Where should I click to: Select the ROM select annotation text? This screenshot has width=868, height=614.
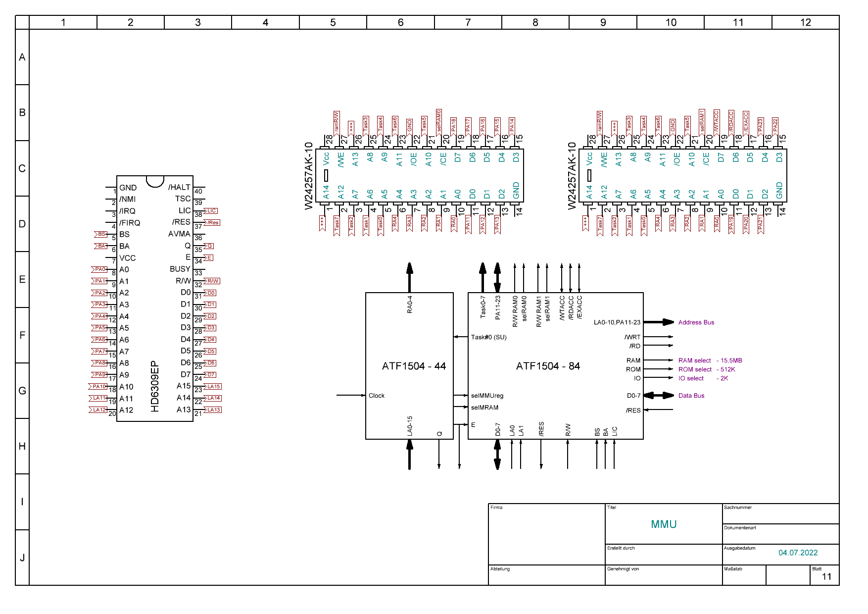pos(695,369)
